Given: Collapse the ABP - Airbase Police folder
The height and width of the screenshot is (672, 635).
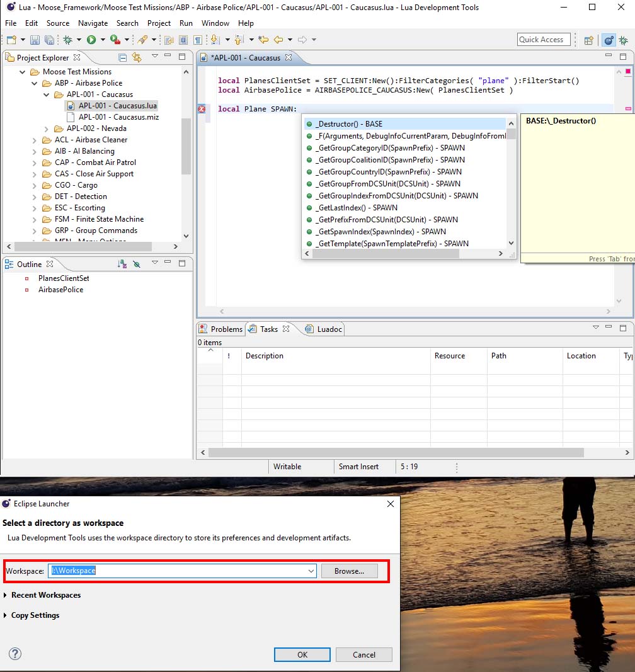Looking at the screenshot, I should pos(34,83).
